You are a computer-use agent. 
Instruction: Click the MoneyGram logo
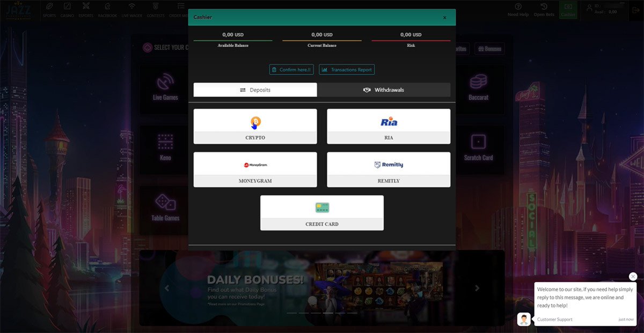coord(255,165)
